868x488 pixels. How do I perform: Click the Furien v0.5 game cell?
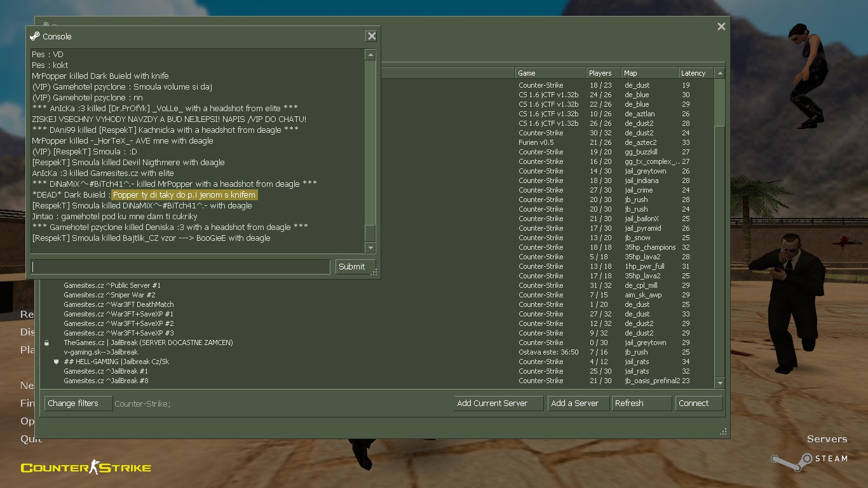point(536,143)
